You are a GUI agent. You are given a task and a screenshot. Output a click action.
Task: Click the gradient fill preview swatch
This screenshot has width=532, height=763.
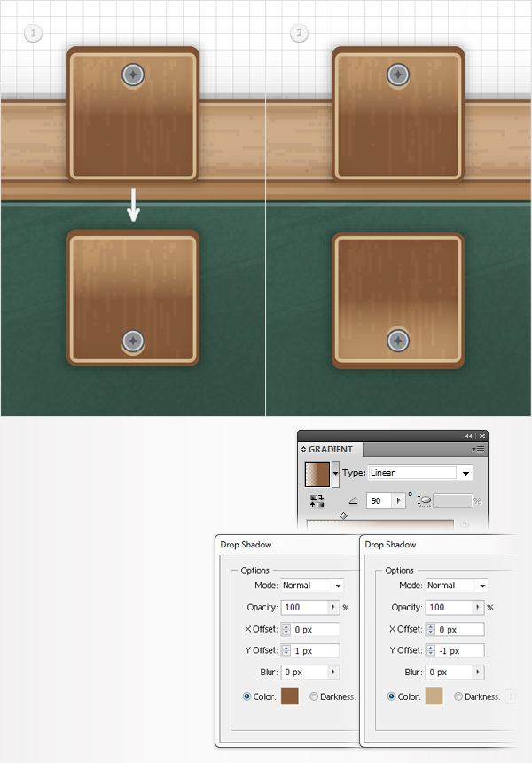[x=317, y=475]
